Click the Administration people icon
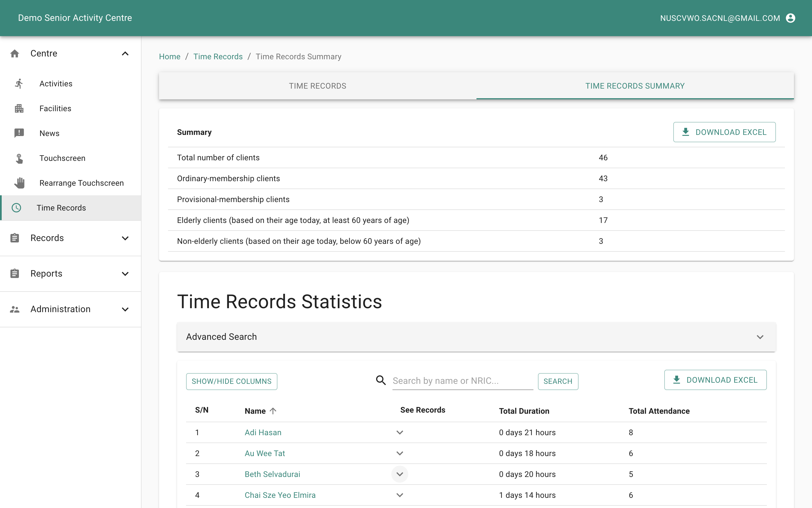 15,309
